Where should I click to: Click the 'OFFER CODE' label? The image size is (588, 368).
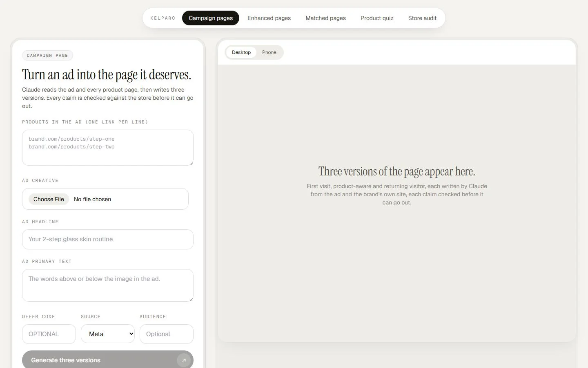(38, 316)
